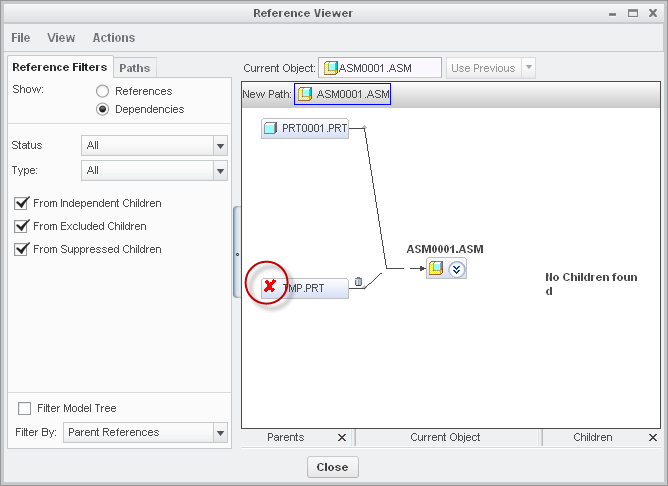Open the Filter By Parent References dropdown
The width and height of the screenshot is (668, 486).
pos(145,432)
